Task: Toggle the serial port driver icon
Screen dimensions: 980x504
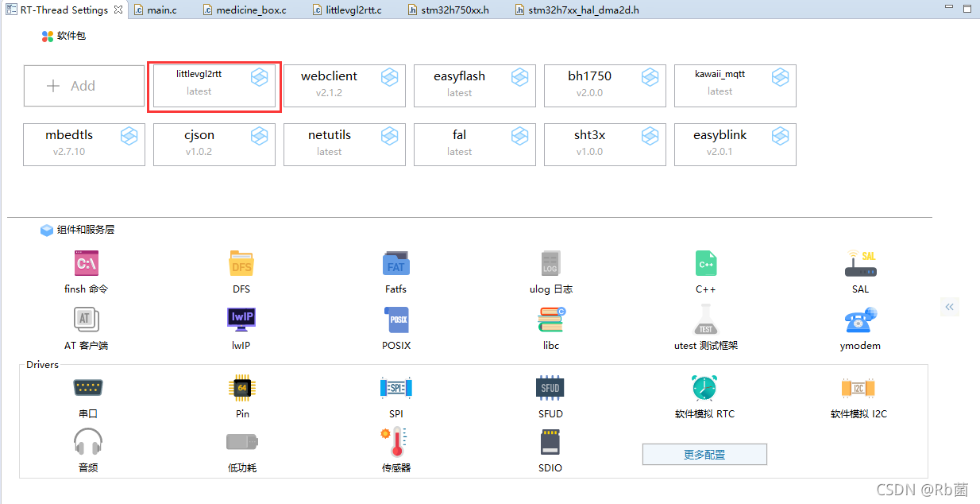Action: 88,388
